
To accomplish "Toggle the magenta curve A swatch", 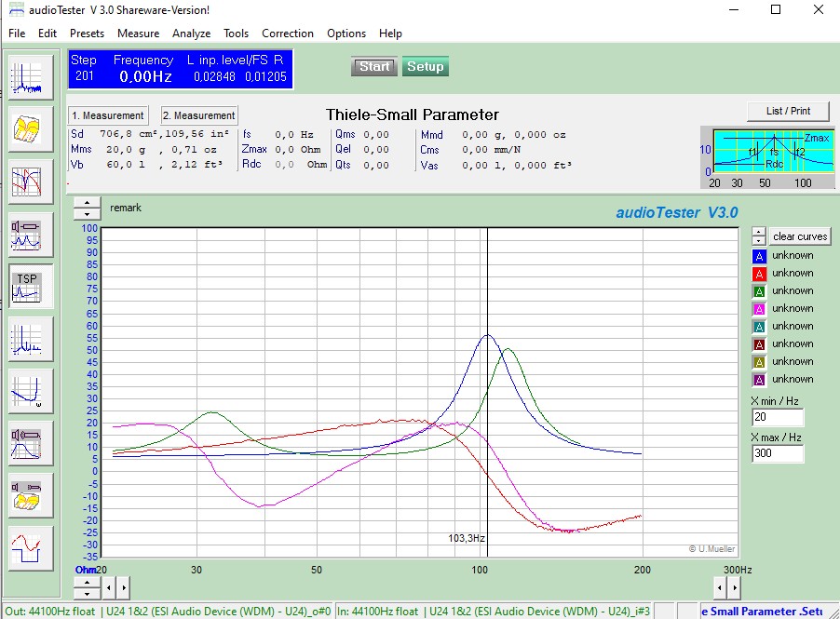I will click(759, 309).
